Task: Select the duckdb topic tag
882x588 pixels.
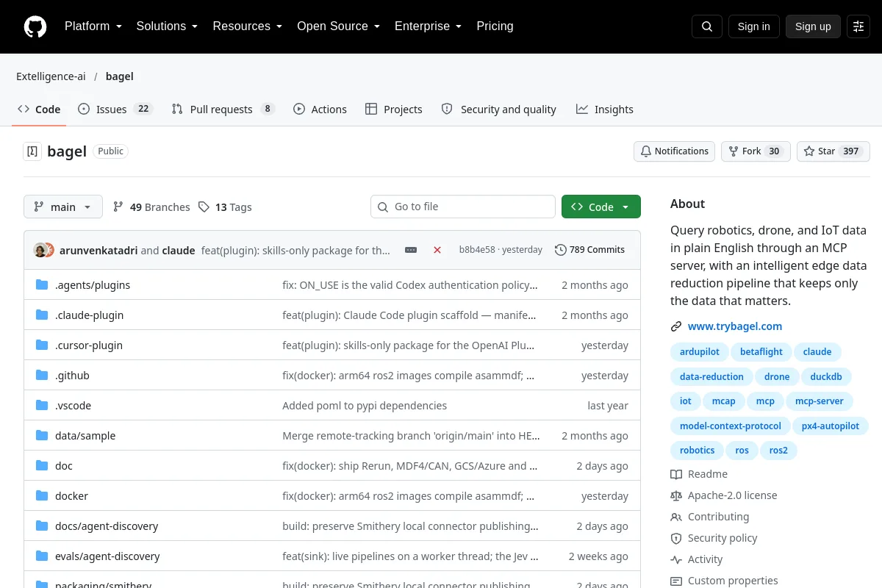Action: 825,376
